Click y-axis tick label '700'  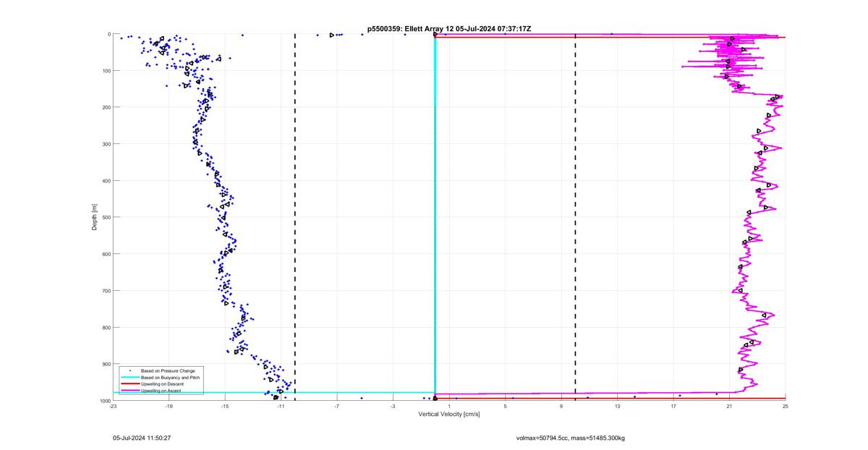[x=106, y=291]
